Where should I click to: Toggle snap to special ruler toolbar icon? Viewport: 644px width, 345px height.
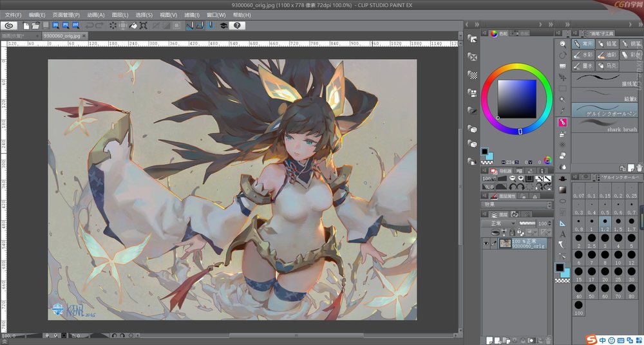click(200, 26)
